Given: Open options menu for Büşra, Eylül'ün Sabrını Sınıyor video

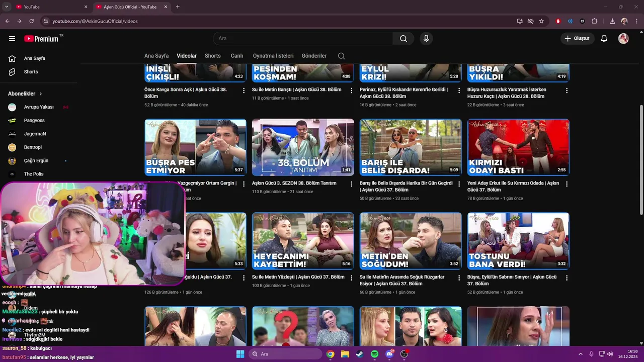Looking at the screenshot, I should coord(567,278).
